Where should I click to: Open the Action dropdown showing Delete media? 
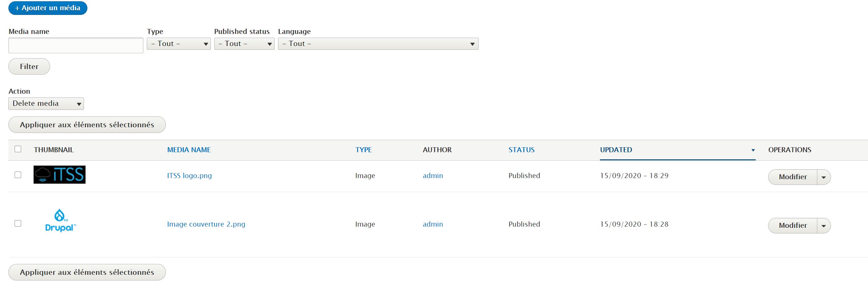tap(46, 104)
